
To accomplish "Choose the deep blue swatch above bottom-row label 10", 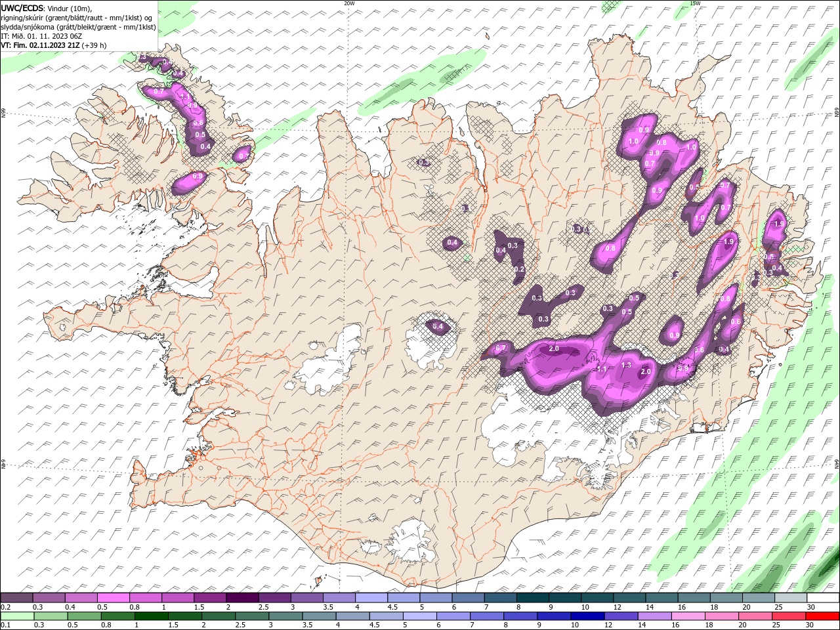I will click(x=587, y=616).
